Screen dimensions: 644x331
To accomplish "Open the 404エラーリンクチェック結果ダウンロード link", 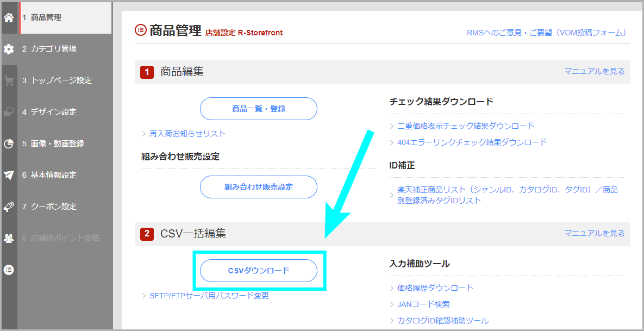I will point(472,142).
